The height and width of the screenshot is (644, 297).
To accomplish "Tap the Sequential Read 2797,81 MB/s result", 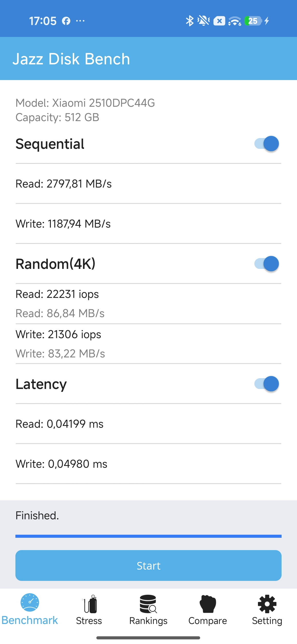I will 64,184.
